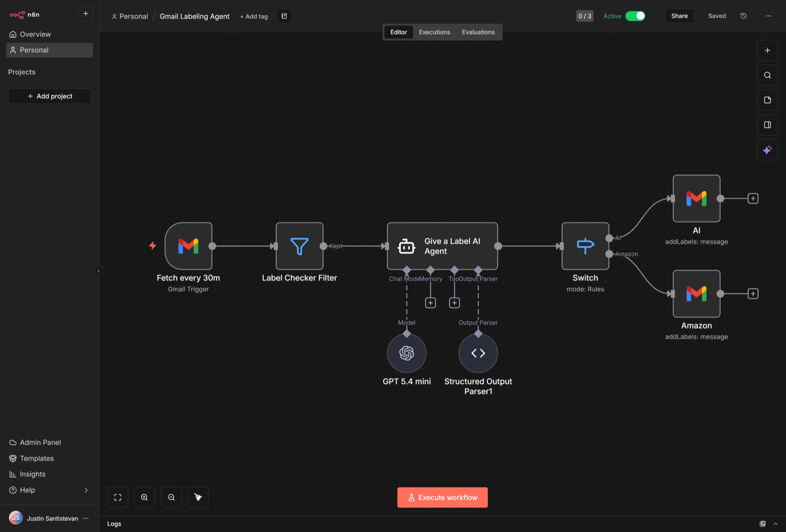The width and height of the screenshot is (786, 532).
Task: Click the Saved status text
Action: pyautogui.click(x=717, y=16)
